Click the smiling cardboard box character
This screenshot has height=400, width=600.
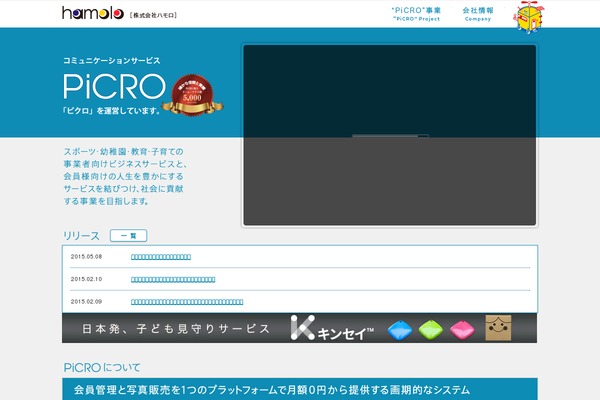pyautogui.click(x=498, y=328)
